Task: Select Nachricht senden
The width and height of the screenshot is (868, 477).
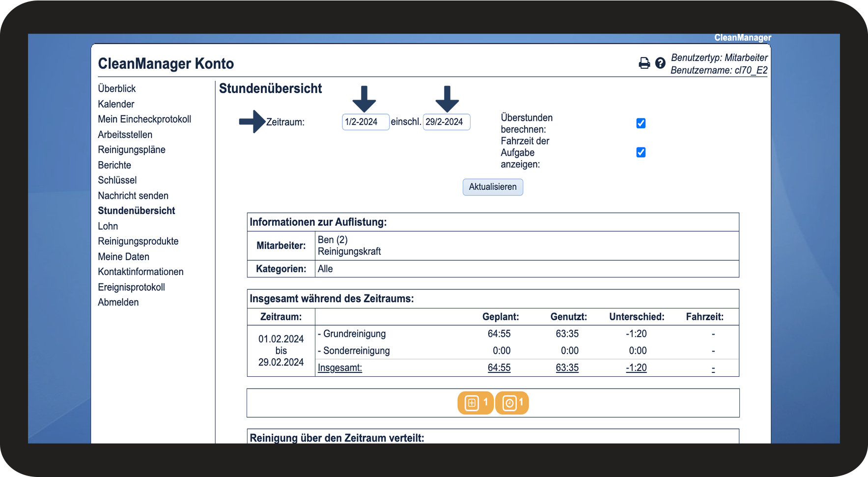Action: point(133,196)
